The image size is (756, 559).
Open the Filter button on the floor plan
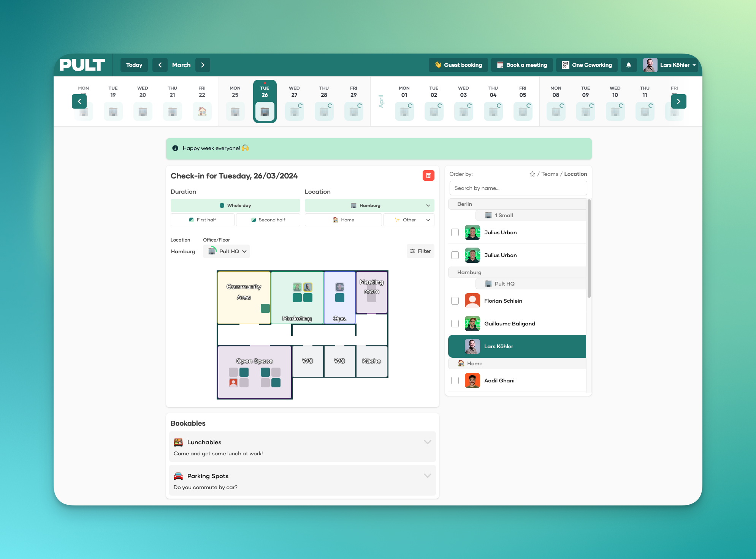420,251
